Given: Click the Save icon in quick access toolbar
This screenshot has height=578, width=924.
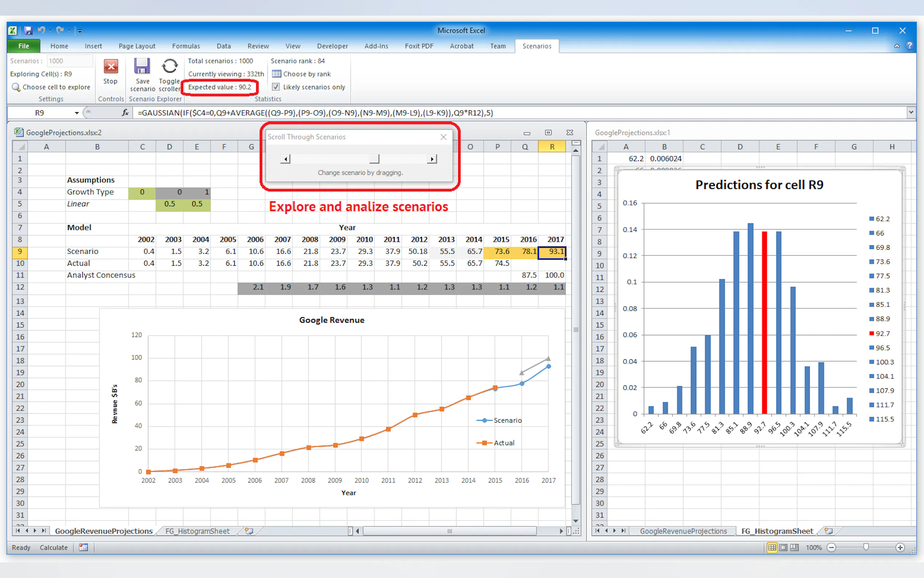Looking at the screenshot, I should [28, 30].
